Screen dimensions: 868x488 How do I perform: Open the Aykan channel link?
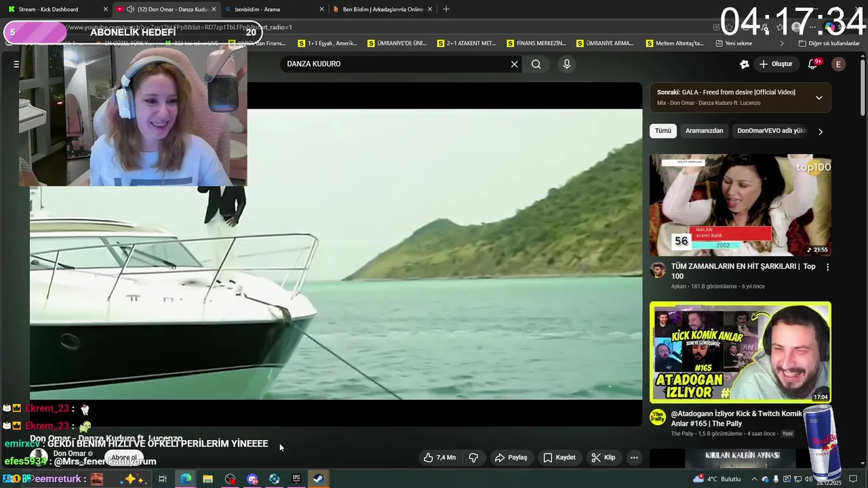678,287
